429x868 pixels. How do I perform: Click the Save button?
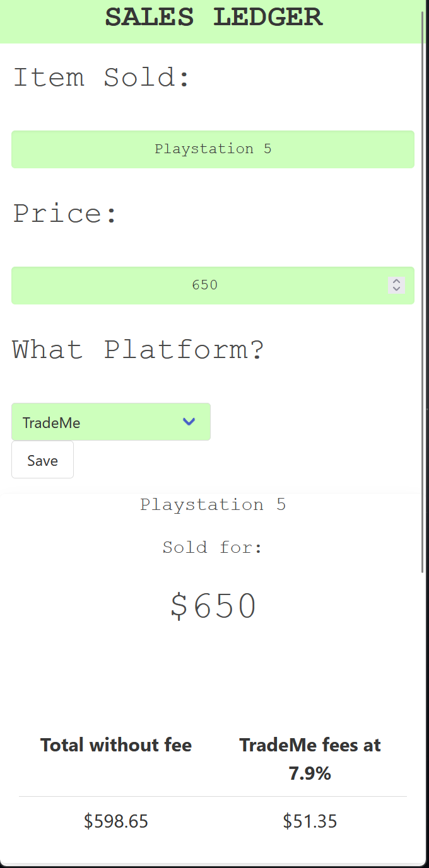42,460
